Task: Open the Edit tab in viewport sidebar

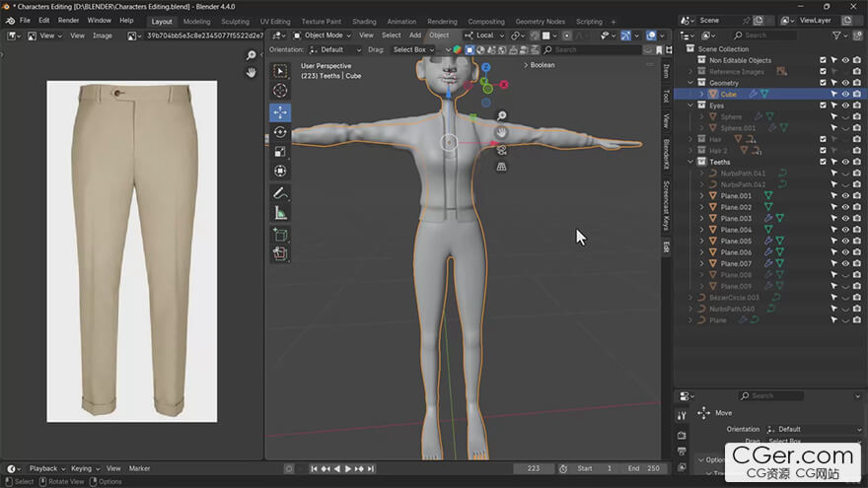Action: tap(666, 246)
